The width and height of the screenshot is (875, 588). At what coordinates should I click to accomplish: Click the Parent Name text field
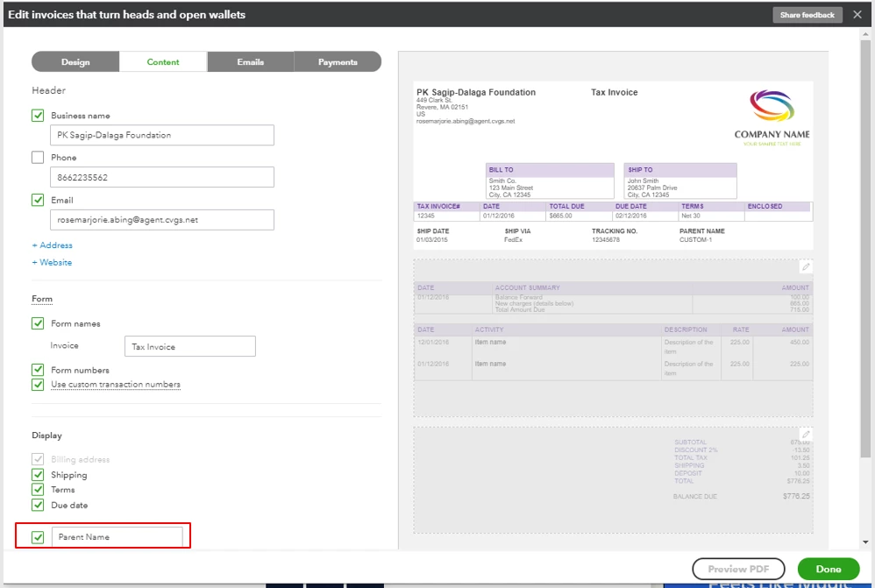(117, 537)
